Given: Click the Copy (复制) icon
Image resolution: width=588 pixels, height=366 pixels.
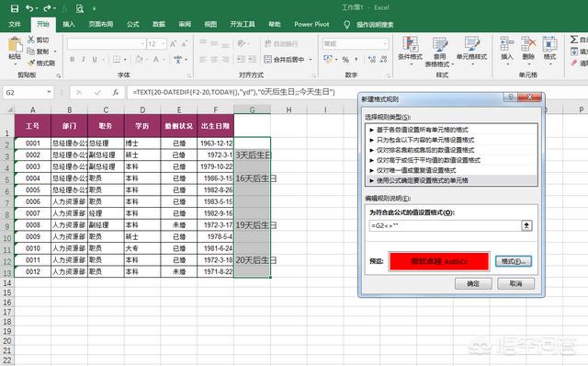Looking at the screenshot, I should 30,51.
